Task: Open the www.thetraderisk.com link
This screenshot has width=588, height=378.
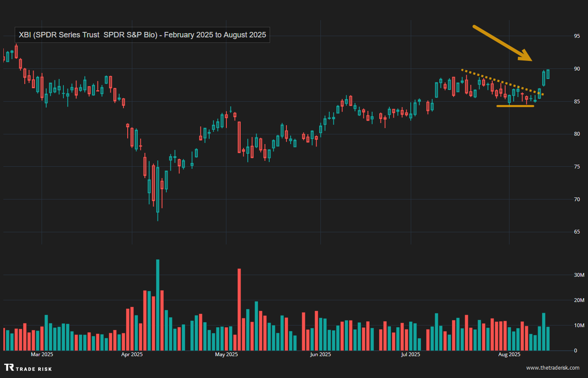Action: pos(553,367)
